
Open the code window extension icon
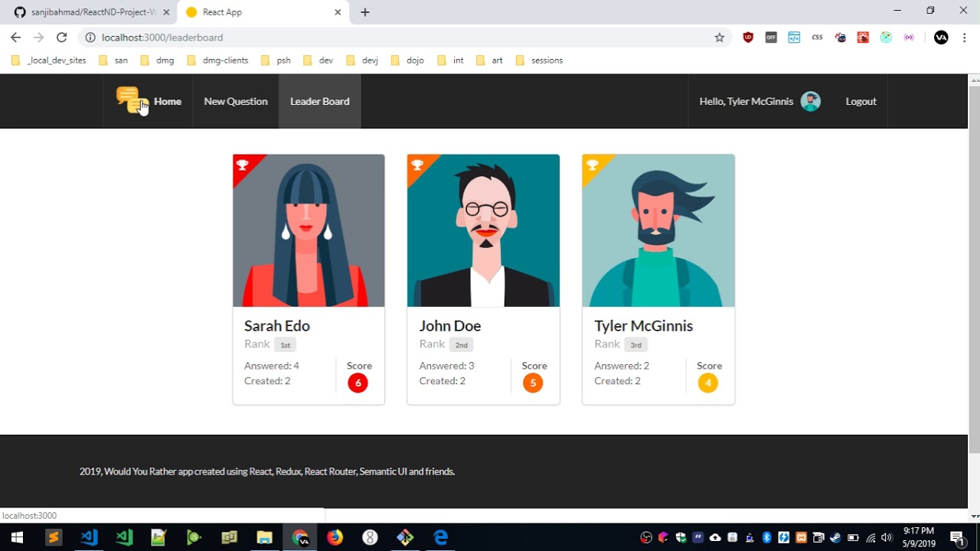tap(794, 37)
